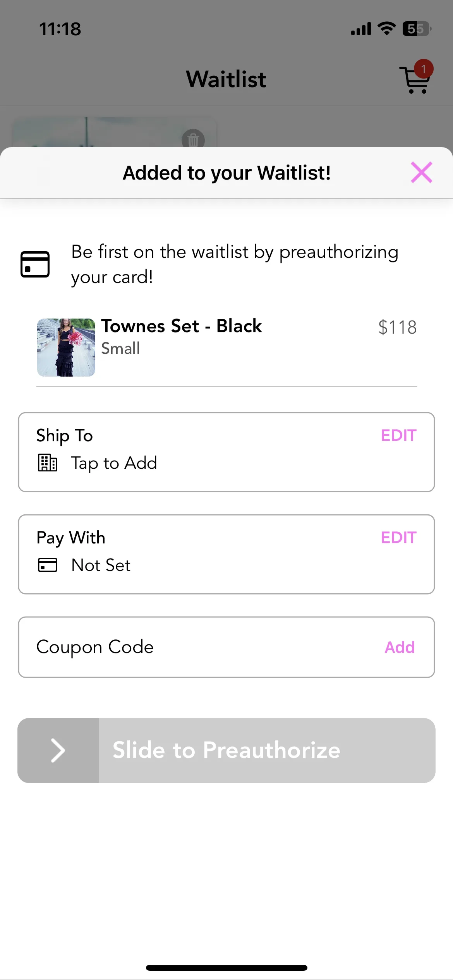Tap the Townes Set - Black title

(182, 326)
